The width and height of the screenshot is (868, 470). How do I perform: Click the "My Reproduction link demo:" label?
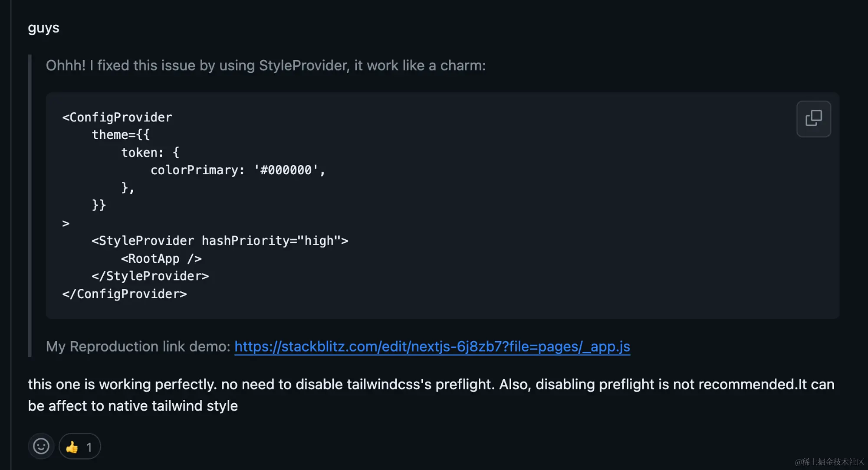click(x=138, y=346)
